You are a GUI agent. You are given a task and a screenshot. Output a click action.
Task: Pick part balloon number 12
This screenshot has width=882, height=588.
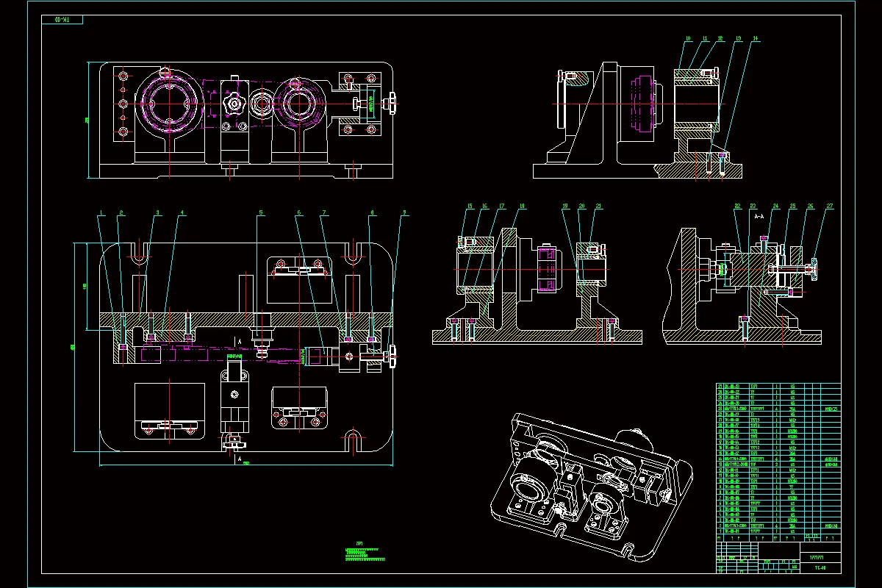click(x=720, y=38)
